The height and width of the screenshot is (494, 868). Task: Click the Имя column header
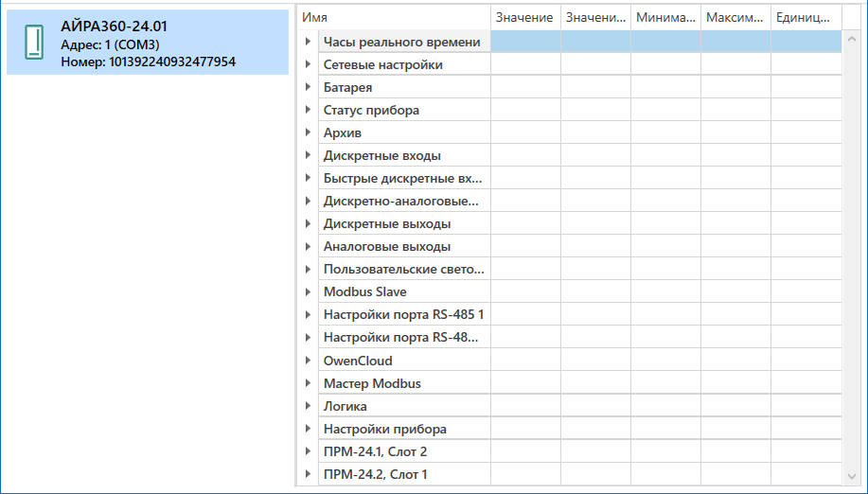394,18
